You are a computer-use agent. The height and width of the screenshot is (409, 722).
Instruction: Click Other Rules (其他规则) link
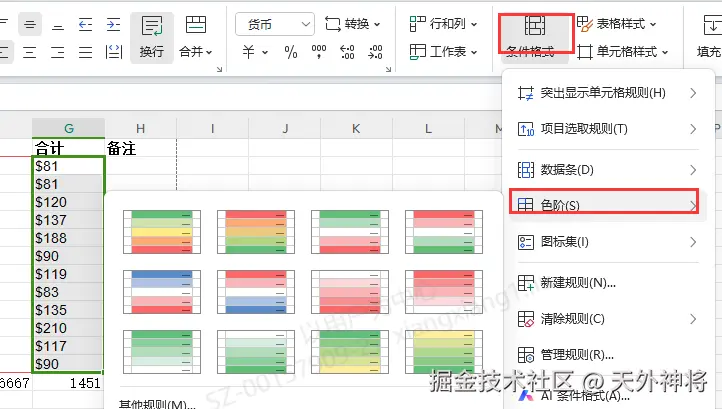coord(157,404)
